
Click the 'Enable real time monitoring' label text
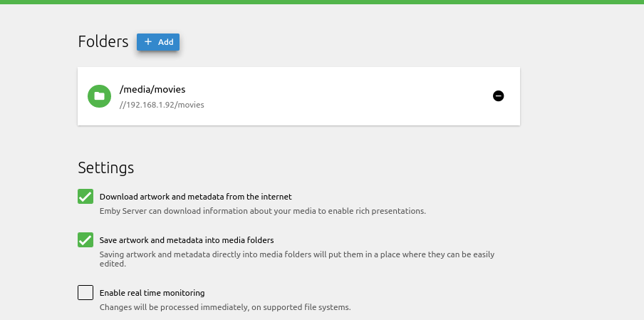pos(152,292)
